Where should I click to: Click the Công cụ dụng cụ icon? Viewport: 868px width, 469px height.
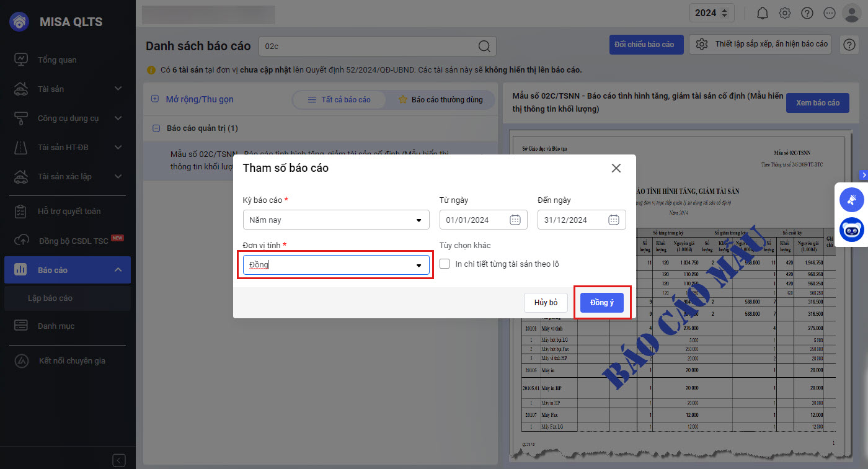point(21,118)
